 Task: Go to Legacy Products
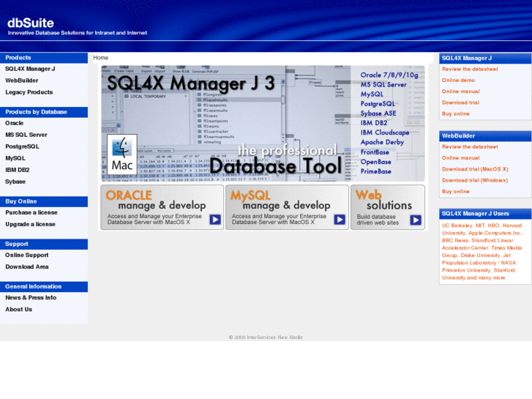point(29,92)
